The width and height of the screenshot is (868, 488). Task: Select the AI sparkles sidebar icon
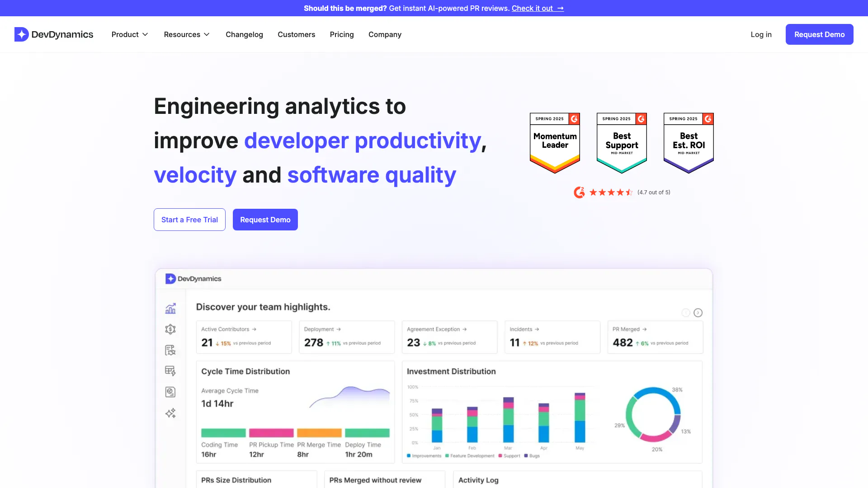click(170, 413)
